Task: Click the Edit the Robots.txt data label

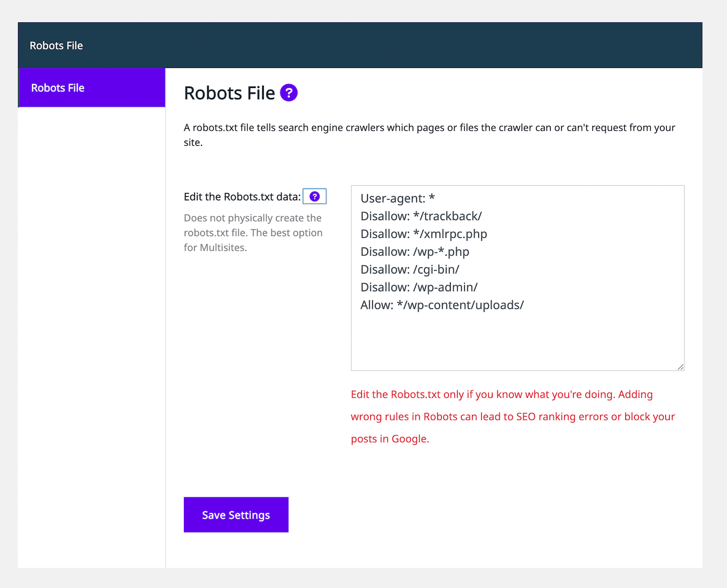Action: pyautogui.click(x=242, y=197)
